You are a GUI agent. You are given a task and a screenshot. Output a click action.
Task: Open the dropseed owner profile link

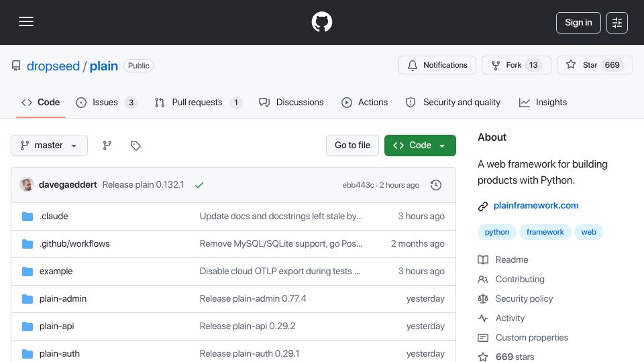click(x=53, y=66)
